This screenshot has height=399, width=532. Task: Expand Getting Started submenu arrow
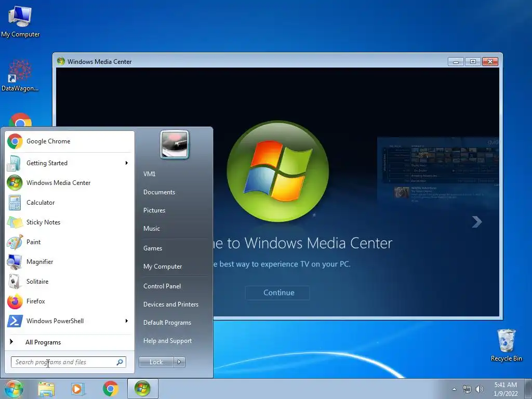point(127,163)
